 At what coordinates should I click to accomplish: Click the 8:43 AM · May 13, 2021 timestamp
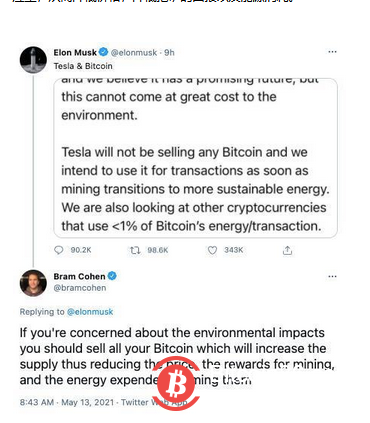coord(67,402)
